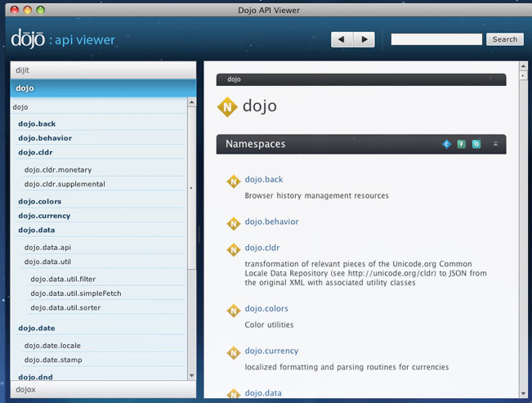Viewport: 532px width, 403px height.
Task: Click the N icon beside dojo.behavior
Action: [234, 224]
